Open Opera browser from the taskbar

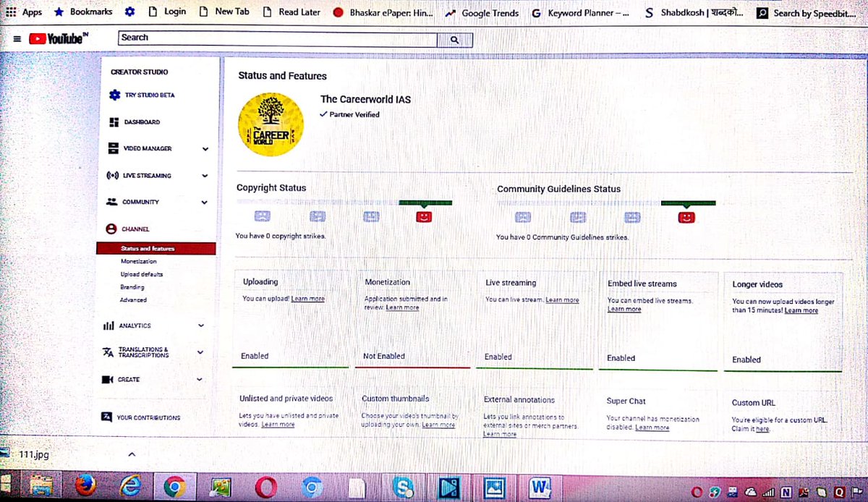(265, 488)
